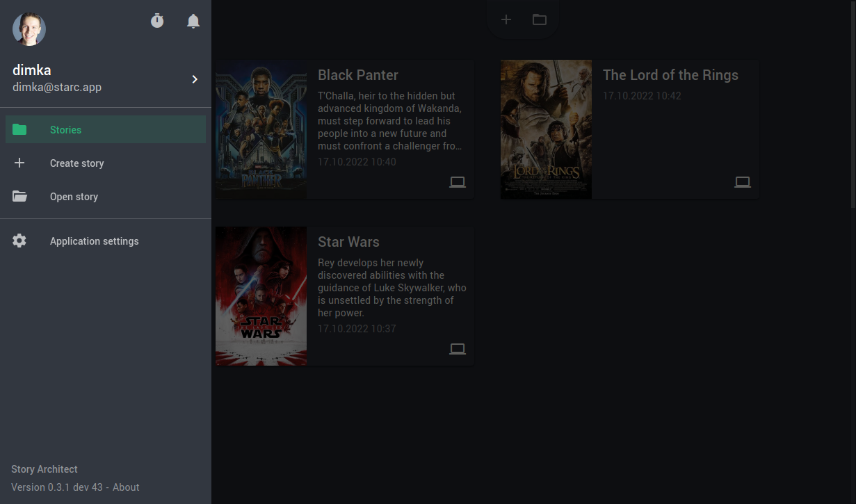Viewport: 856px width, 504px height.
Task: Click laptop icon on Lord of the Rings card
Action: coord(743,182)
